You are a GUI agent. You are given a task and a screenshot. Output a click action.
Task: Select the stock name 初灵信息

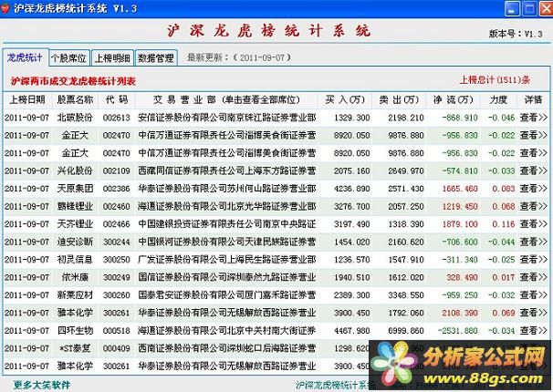pyautogui.click(x=75, y=260)
